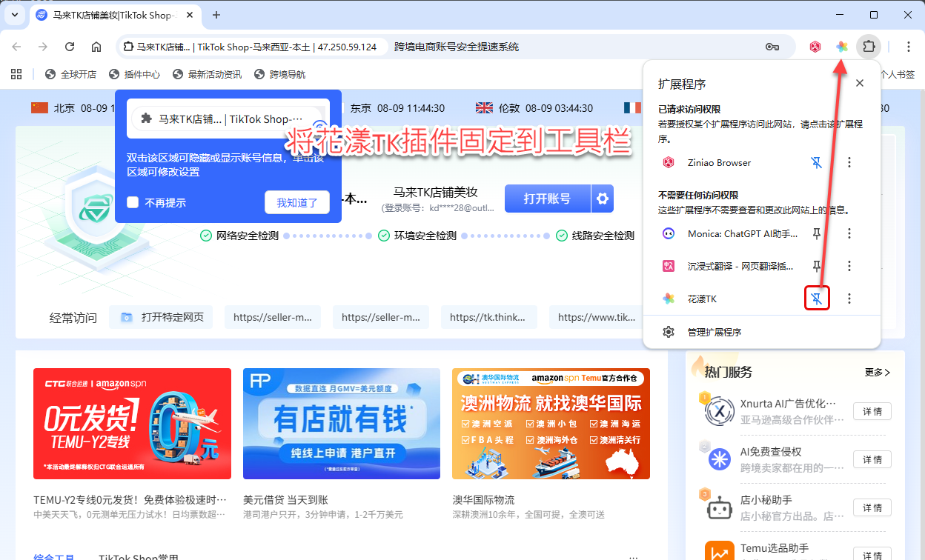Open account settings gear beside 打开账号
Viewport: 925px width, 560px height.
(603, 199)
